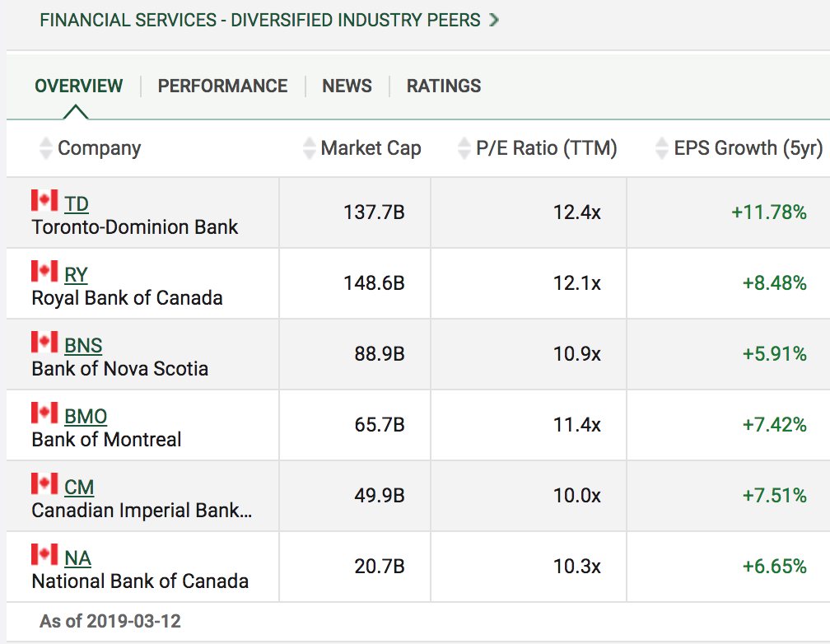Open Financial Services Diversified Industry Peers link
The width and height of the screenshot is (830, 644).
click(x=260, y=20)
